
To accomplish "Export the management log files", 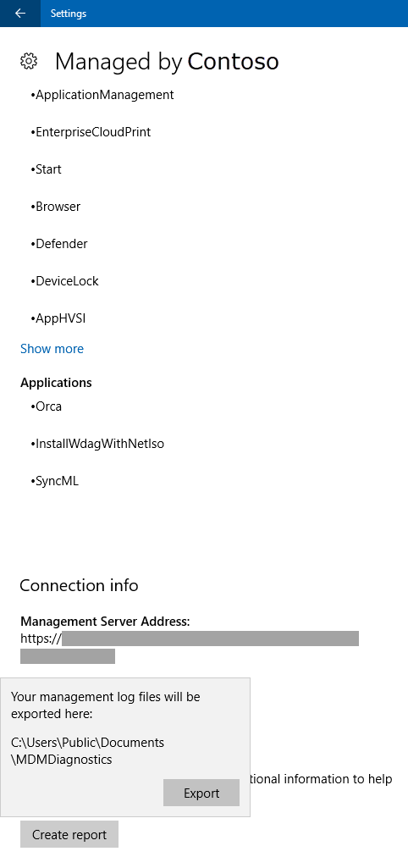I will [x=201, y=793].
